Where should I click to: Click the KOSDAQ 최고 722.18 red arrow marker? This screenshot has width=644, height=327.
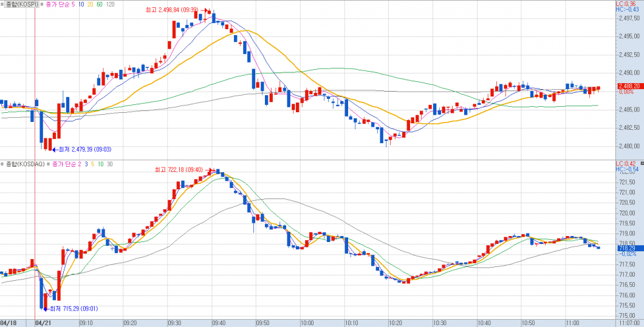coord(210,170)
